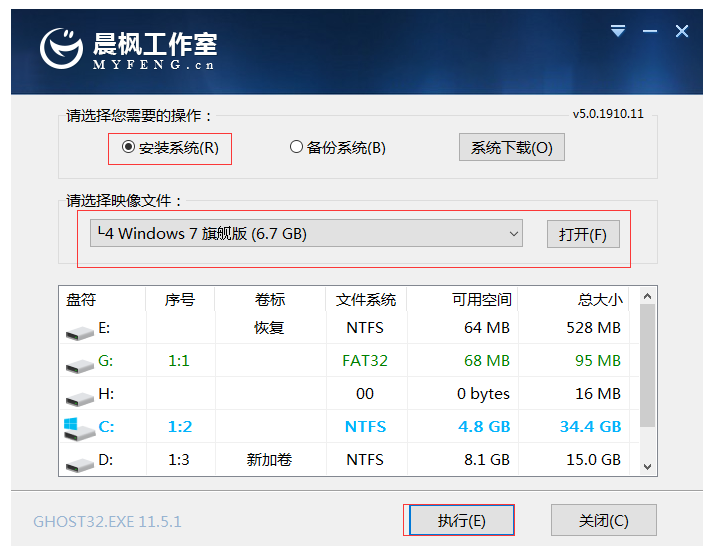Sort by 可用空间 column header
The image size is (712, 553).
click(483, 299)
